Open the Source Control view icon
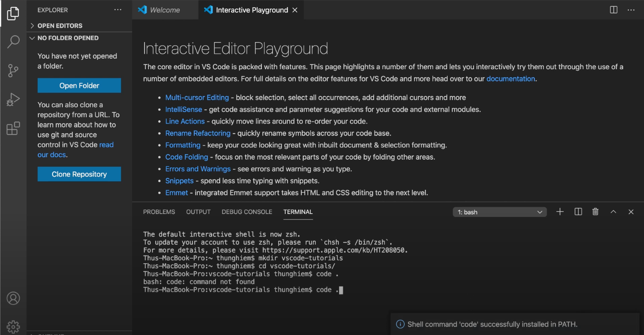 [x=13, y=70]
